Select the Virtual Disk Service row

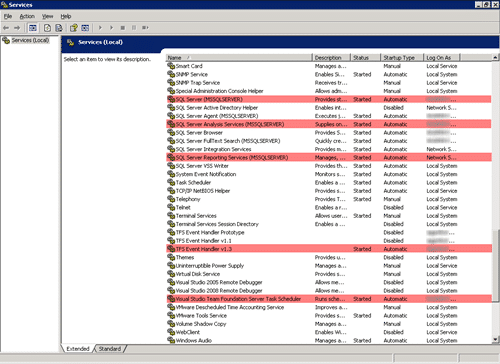[x=329, y=274]
